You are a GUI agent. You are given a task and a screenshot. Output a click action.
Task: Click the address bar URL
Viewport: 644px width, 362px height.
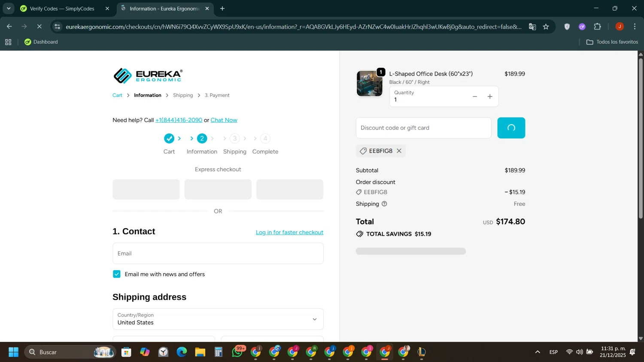point(294,27)
